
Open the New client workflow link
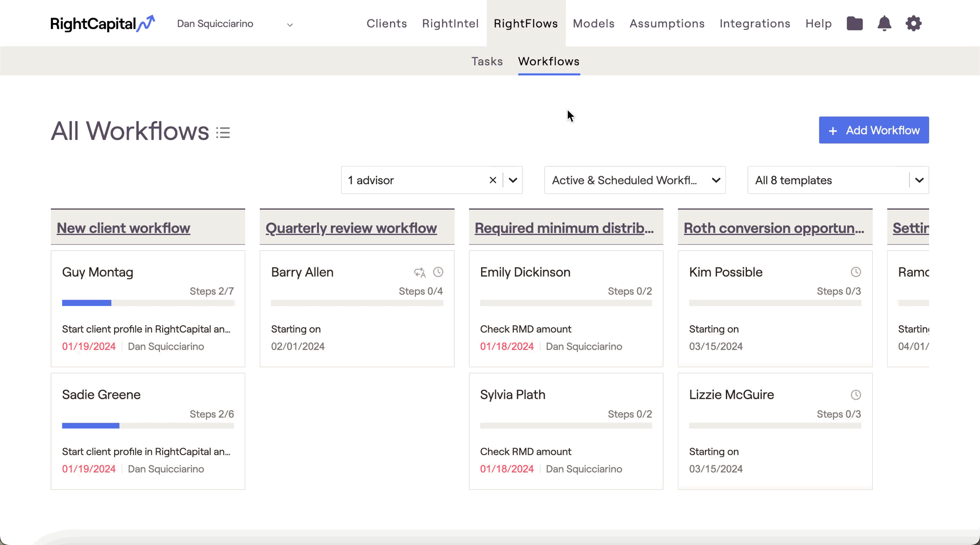click(123, 228)
